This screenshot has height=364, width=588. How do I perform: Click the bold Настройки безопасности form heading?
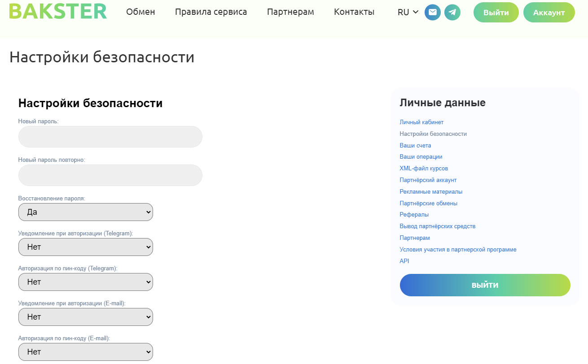(x=90, y=103)
